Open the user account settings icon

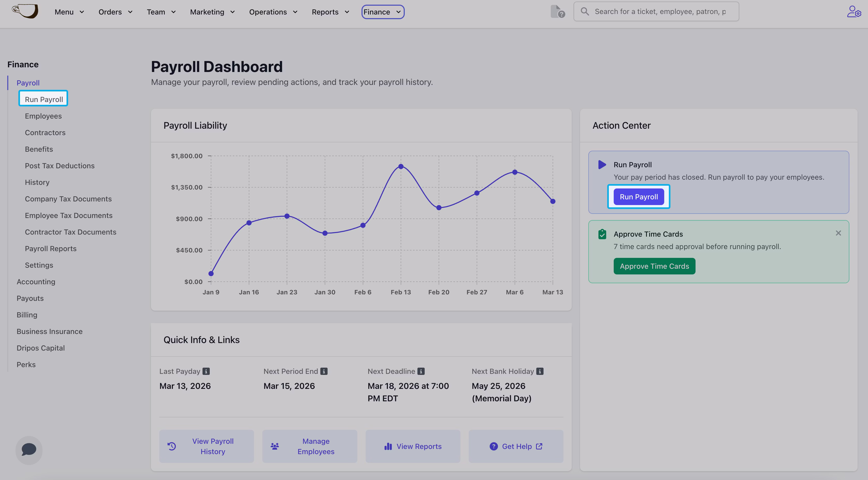click(x=853, y=12)
